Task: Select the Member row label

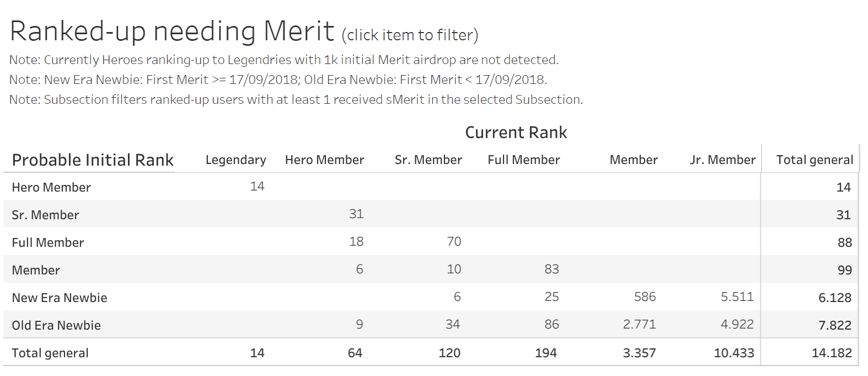Action: (36, 270)
